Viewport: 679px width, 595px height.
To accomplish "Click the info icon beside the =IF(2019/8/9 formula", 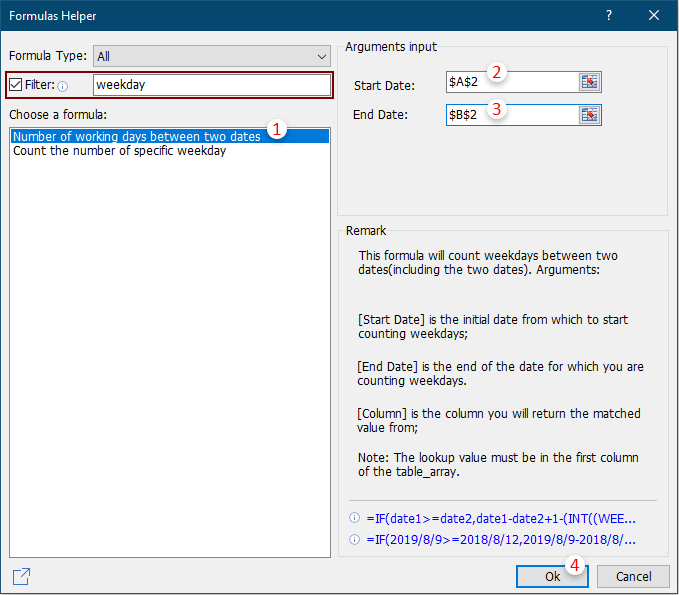I will (354, 540).
